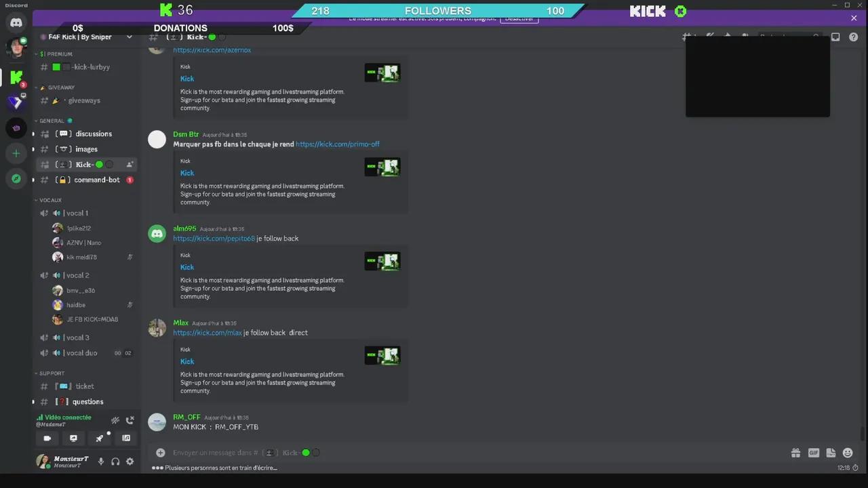868x488 pixels.
Task: Join the vocal 2 voice channel
Action: click(x=87, y=275)
